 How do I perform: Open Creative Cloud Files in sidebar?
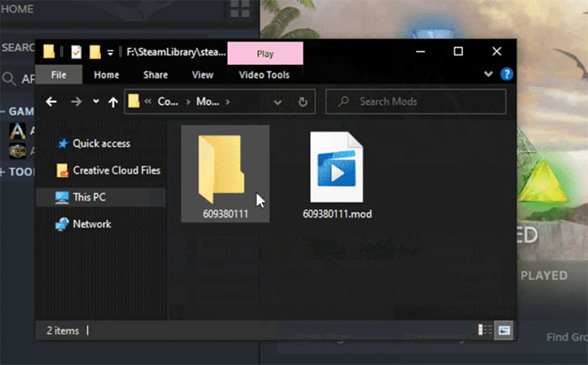[116, 170]
